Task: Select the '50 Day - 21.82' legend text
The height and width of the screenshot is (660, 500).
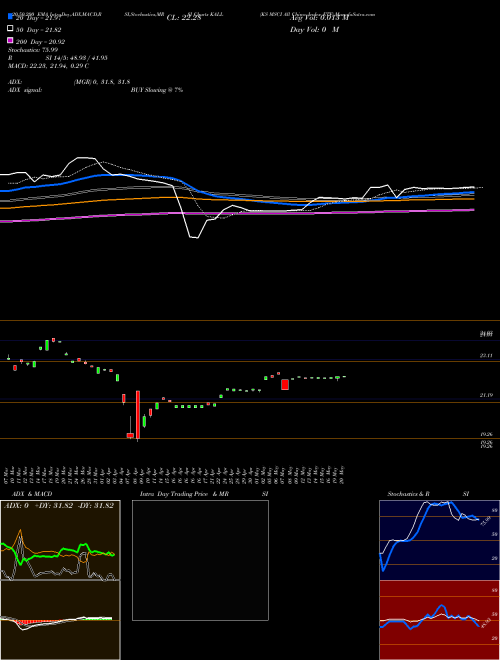Action: 39,29
